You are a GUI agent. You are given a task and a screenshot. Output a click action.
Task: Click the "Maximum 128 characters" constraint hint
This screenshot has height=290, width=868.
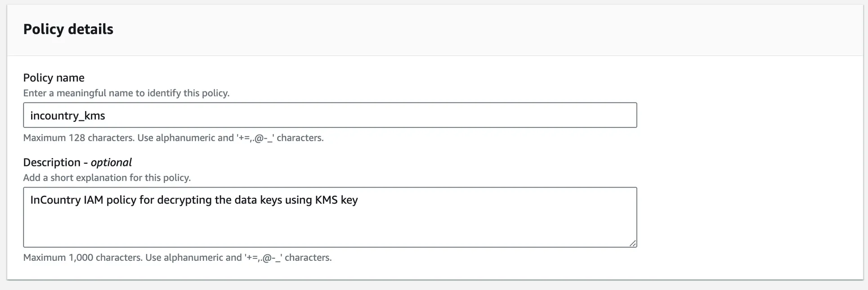pyautogui.click(x=173, y=138)
